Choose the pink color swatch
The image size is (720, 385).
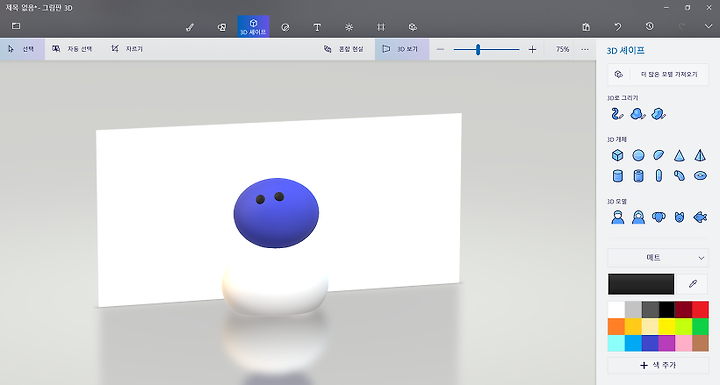click(x=683, y=343)
